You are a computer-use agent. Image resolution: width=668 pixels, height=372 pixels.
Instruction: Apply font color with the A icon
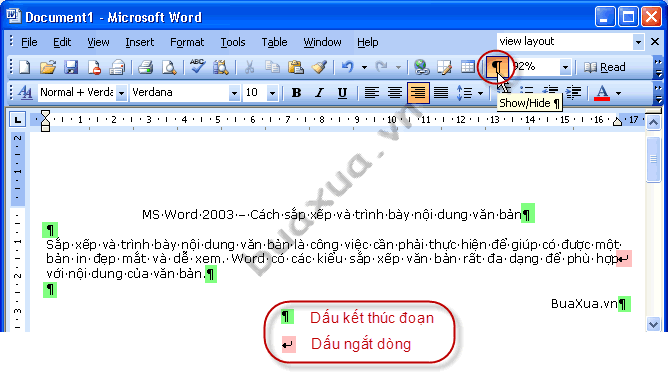(602, 92)
